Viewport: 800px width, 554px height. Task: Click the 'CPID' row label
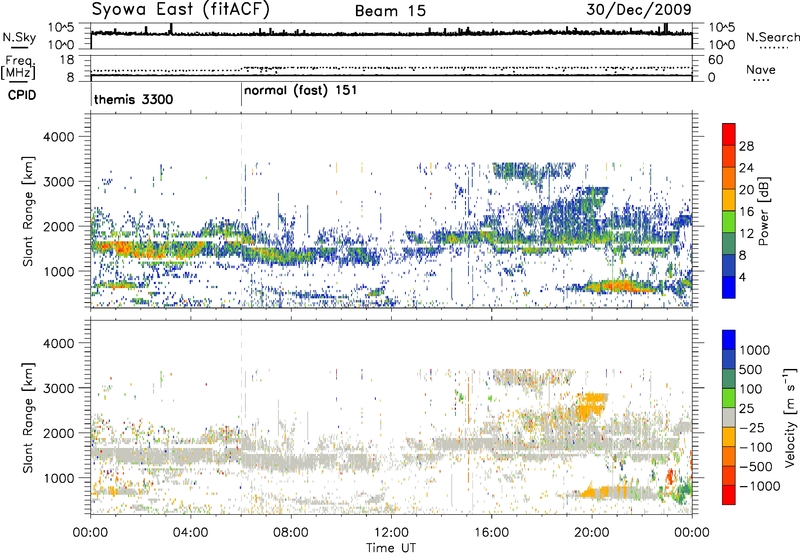[22, 95]
